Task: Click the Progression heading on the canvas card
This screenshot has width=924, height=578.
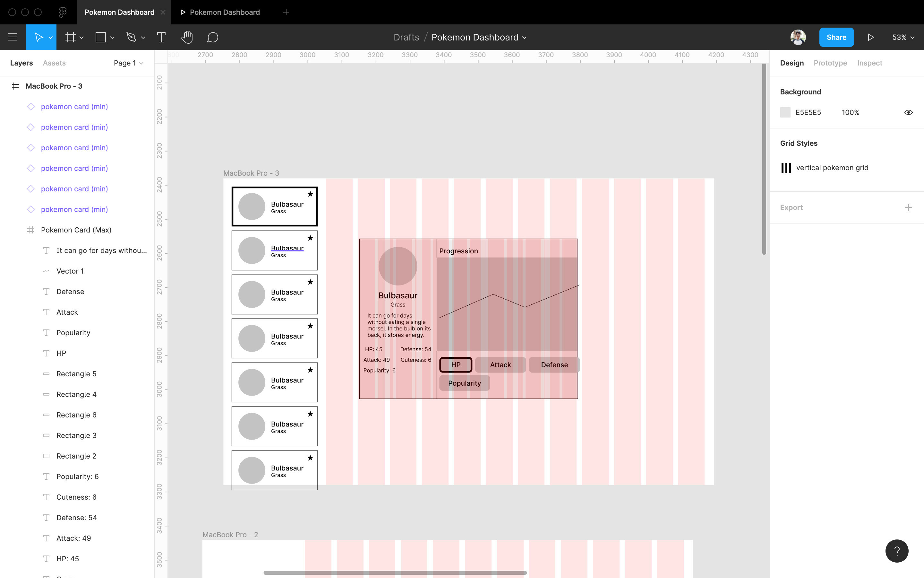Action: coord(458,251)
